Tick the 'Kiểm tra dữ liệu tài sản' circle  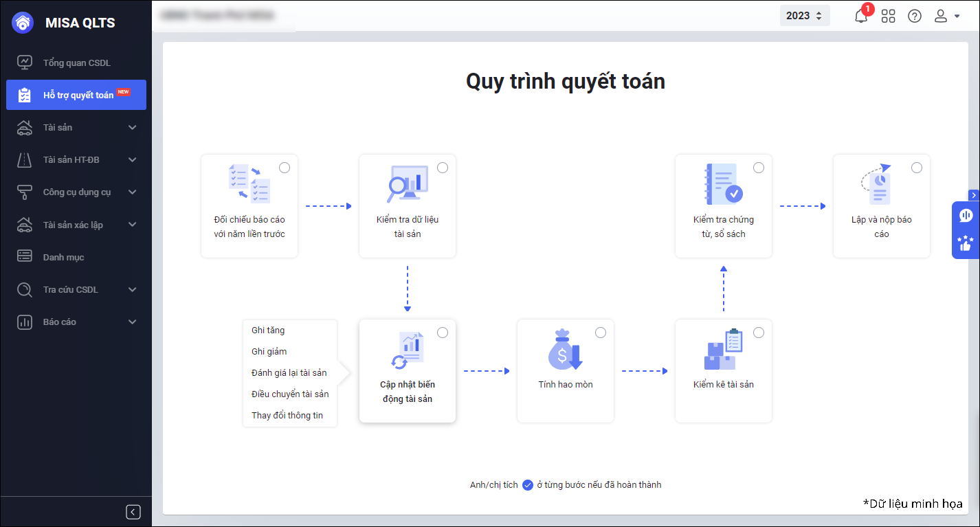point(443,168)
